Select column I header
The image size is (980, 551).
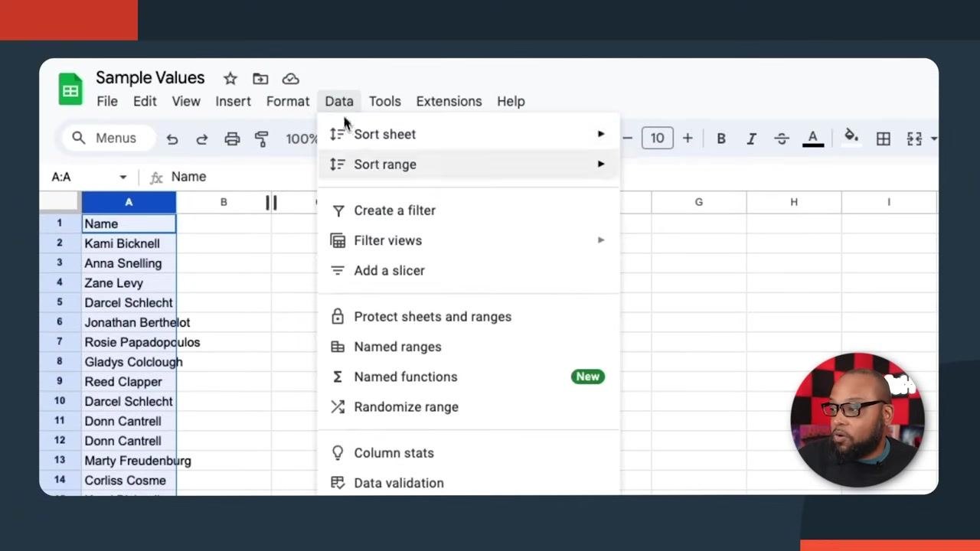click(889, 202)
